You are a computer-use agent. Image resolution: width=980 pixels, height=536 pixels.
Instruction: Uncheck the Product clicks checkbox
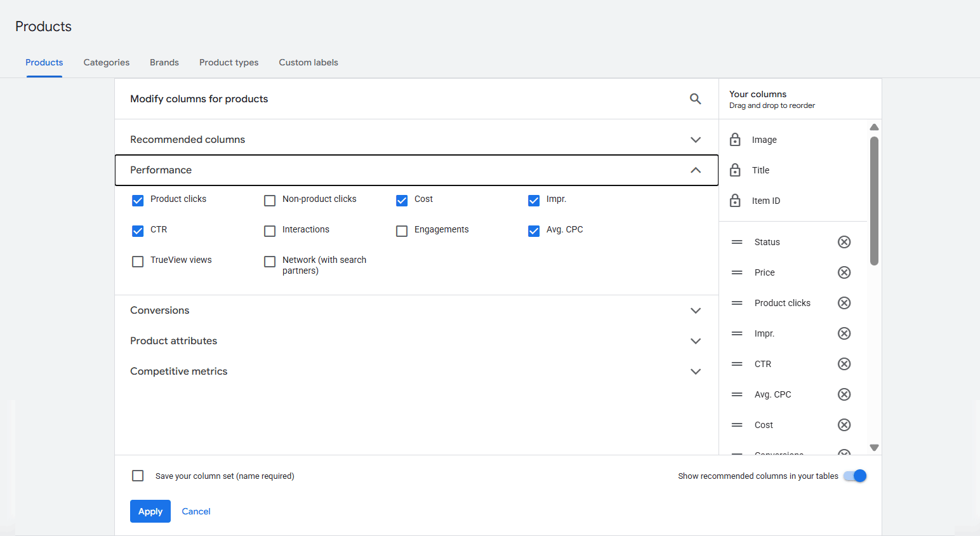[138, 201]
